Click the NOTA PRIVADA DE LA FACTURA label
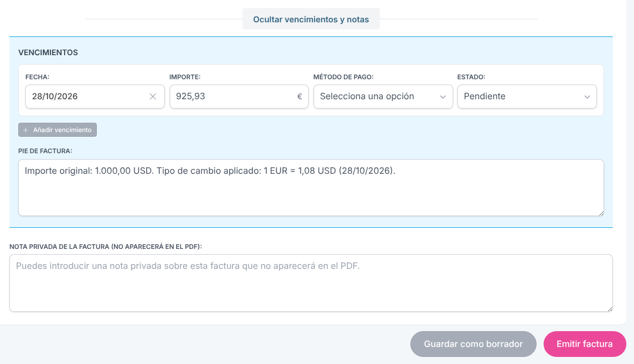Viewport: 634px width, 364px height. (106, 247)
